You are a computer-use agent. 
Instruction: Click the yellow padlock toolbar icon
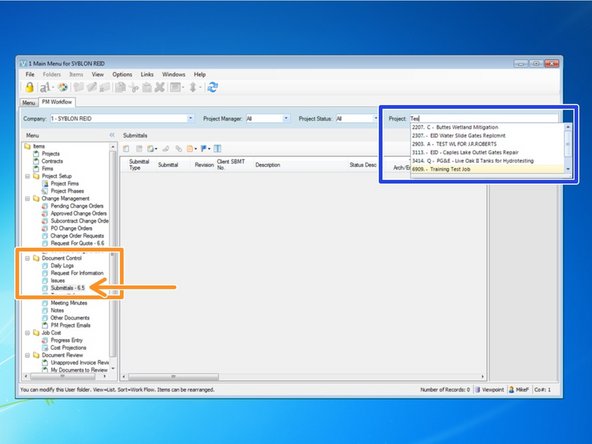[29, 87]
